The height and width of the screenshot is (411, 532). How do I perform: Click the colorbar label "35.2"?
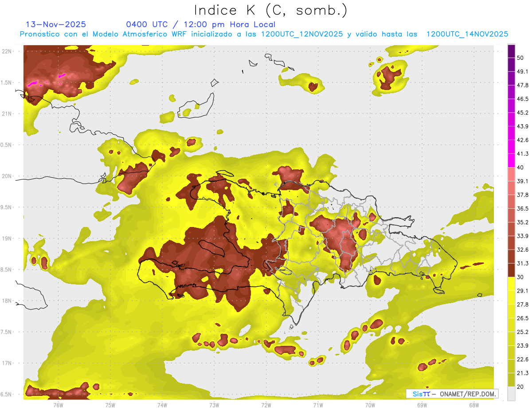click(522, 222)
